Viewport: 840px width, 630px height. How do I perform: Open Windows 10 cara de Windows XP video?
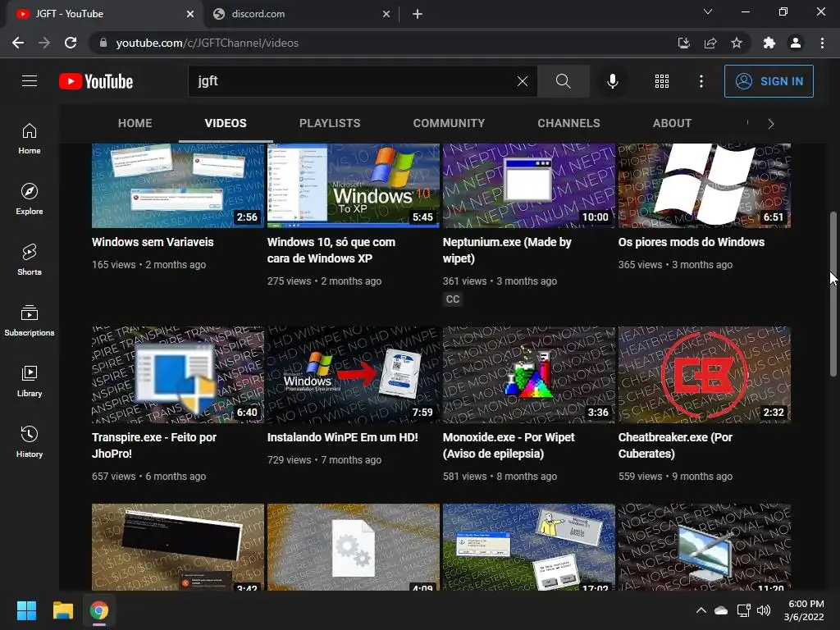click(x=331, y=250)
